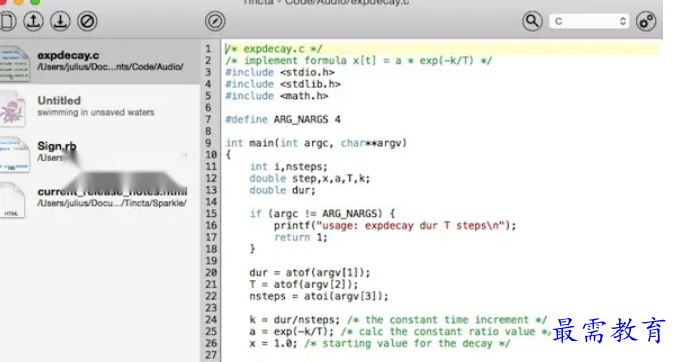This screenshot has width=674, height=362.
Task: Click the 'int main(int argc' line
Action: [316, 143]
